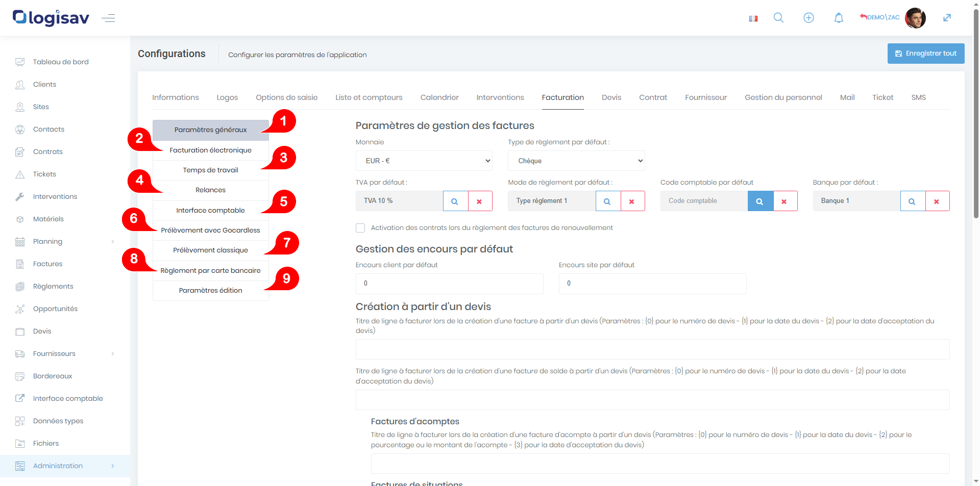Click the Enregistrer tout button

click(925, 54)
